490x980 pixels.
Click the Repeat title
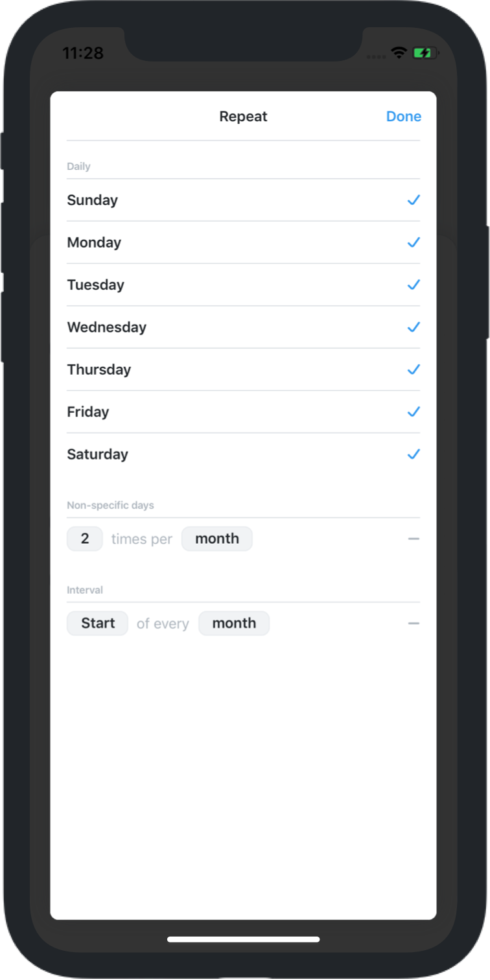click(x=243, y=117)
